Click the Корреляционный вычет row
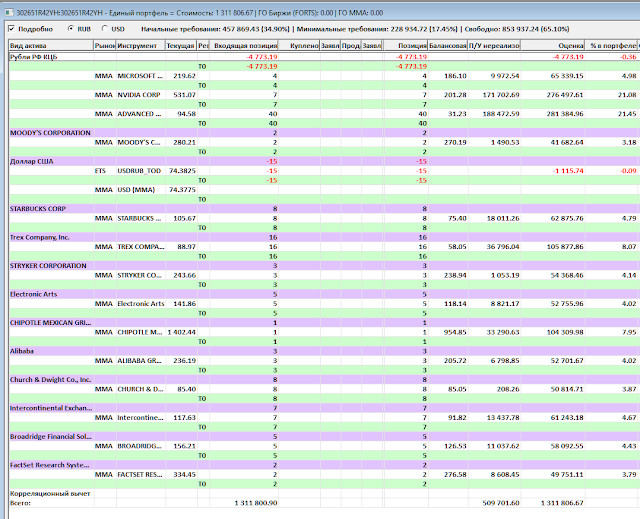 pyautogui.click(x=322, y=493)
